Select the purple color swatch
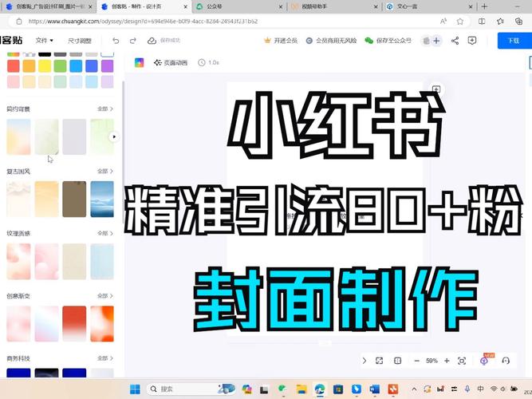The image size is (532, 399). pyautogui.click(x=107, y=66)
